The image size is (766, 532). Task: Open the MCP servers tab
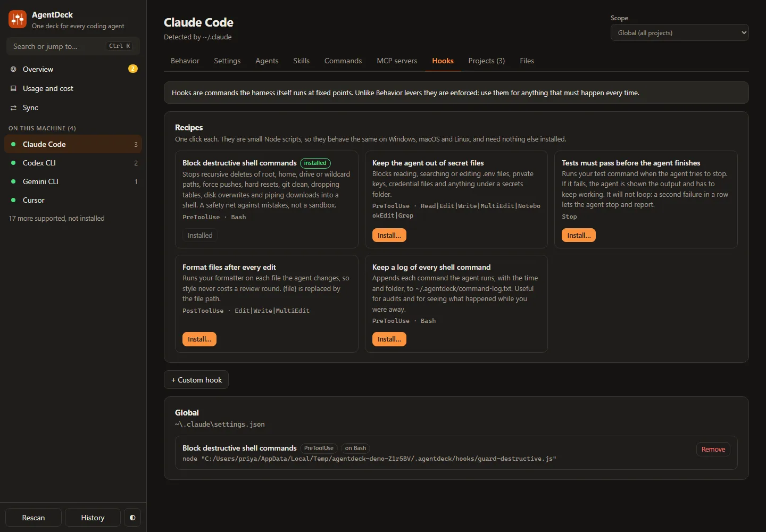tap(397, 61)
